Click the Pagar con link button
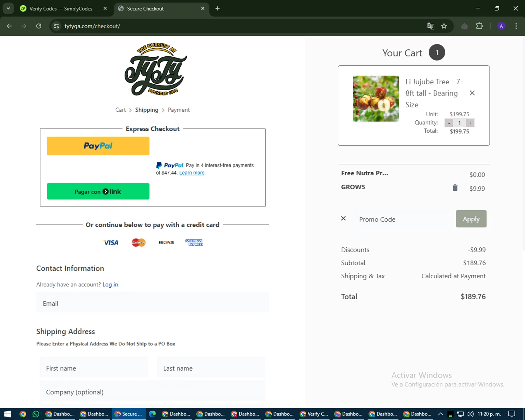This screenshot has height=420, width=525. click(x=98, y=191)
